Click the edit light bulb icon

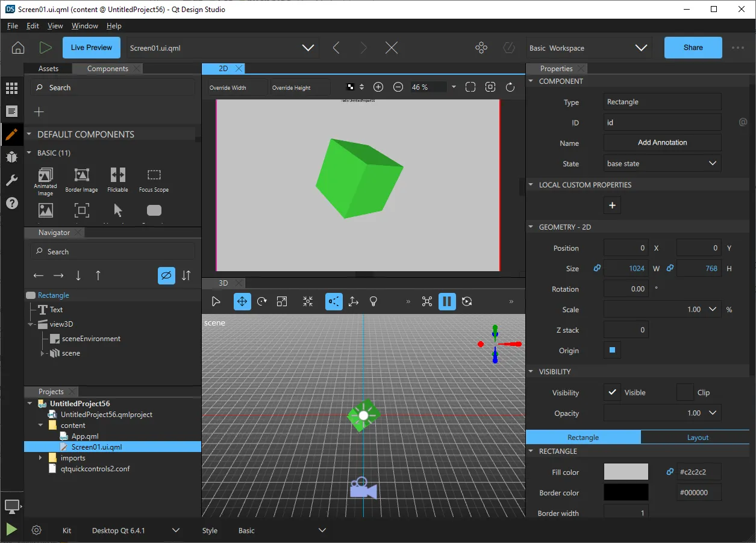pos(373,301)
